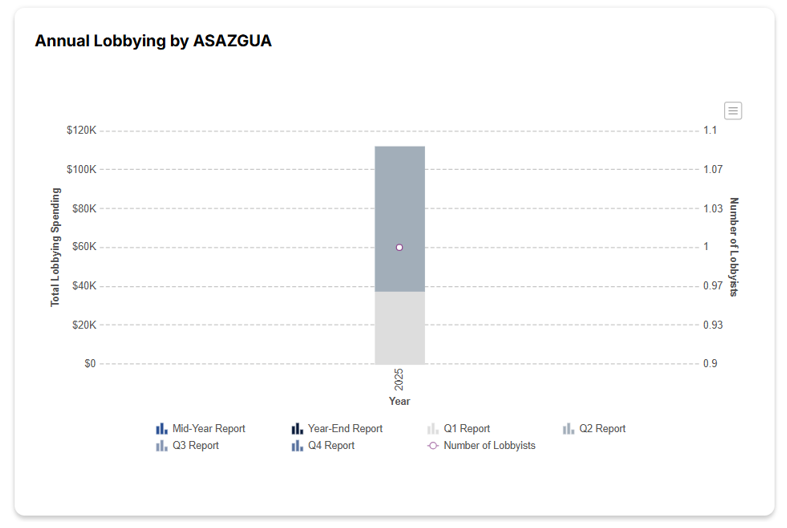
Task: Click the lobbyist count data point marker
Action: (399, 247)
